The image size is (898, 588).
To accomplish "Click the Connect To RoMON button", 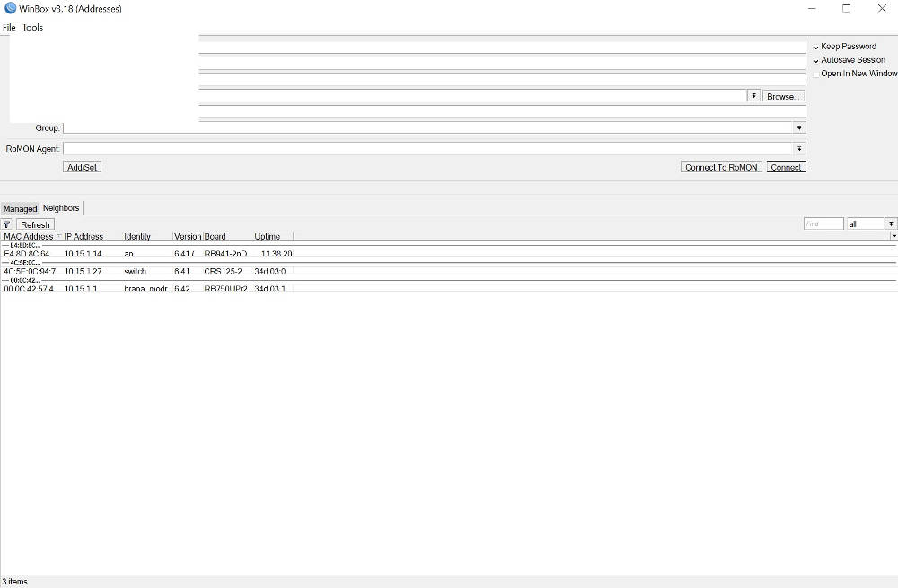I will pos(721,167).
